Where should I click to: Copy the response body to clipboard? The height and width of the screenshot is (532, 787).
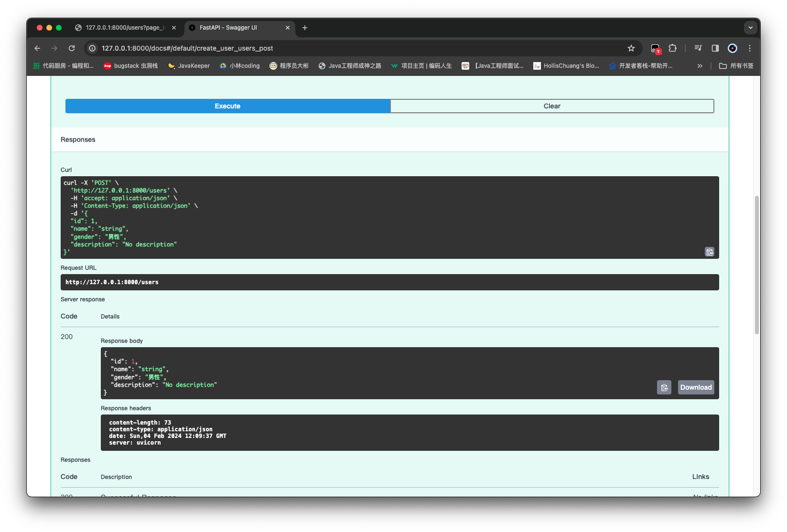point(664,387)
